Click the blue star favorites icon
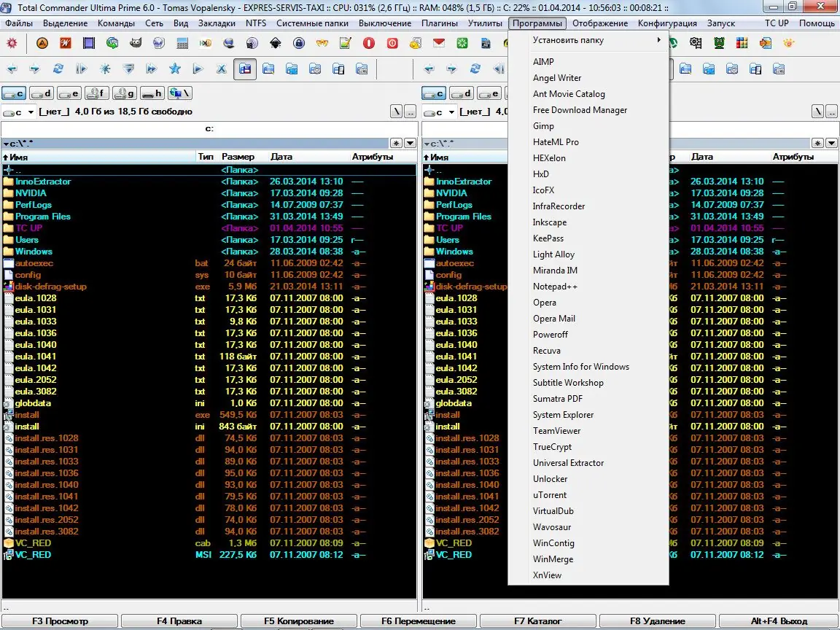This screenshot has width=840, height=630. (174, 69)
